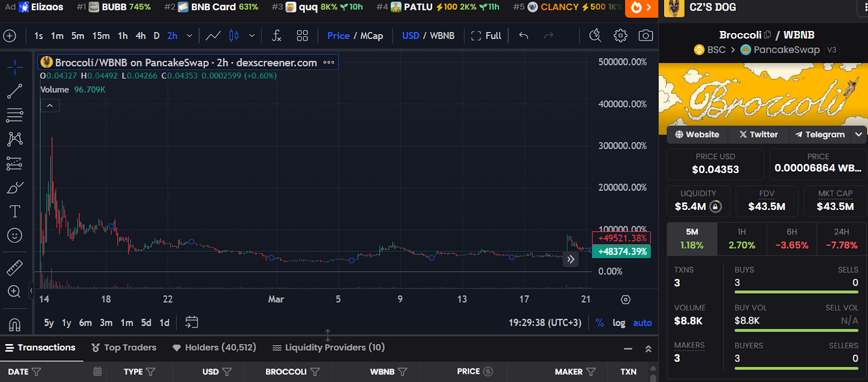The width and height of the screenshot is (868, 382).
Task: Open the timeframe interval dropdown
Action: (x=189, y=36)
